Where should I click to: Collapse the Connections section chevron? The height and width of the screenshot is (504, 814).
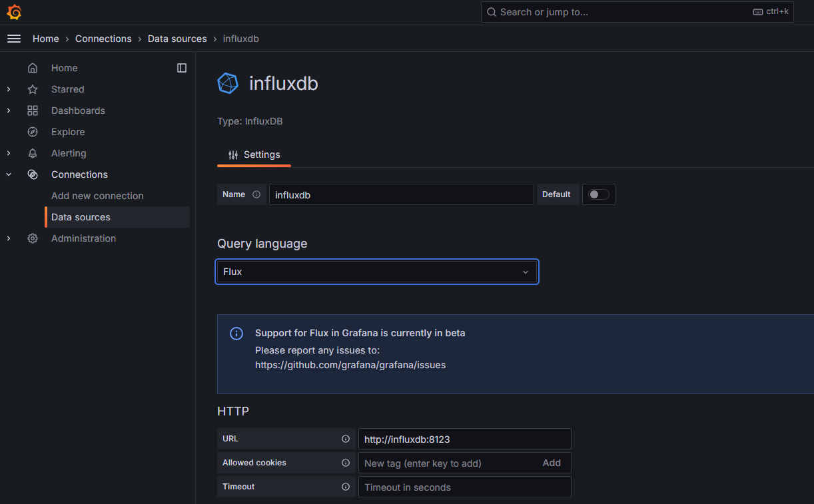9,174
